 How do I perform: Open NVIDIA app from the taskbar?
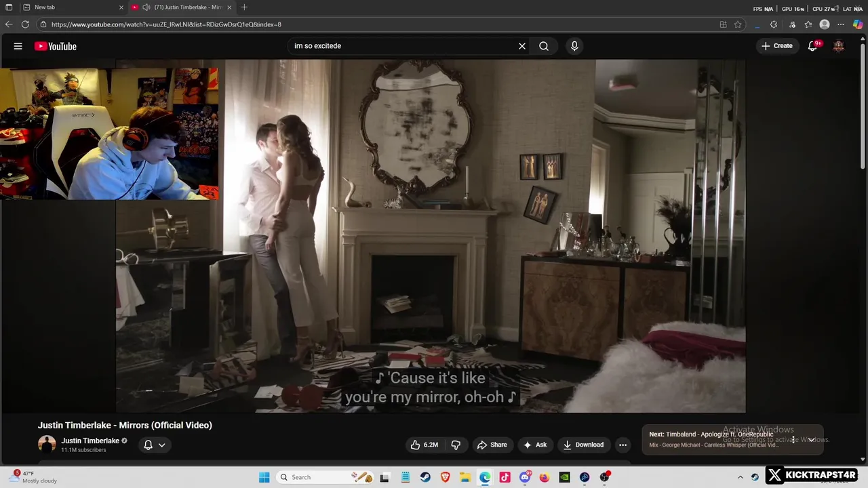pyautogui.click(x=564, y=477)
